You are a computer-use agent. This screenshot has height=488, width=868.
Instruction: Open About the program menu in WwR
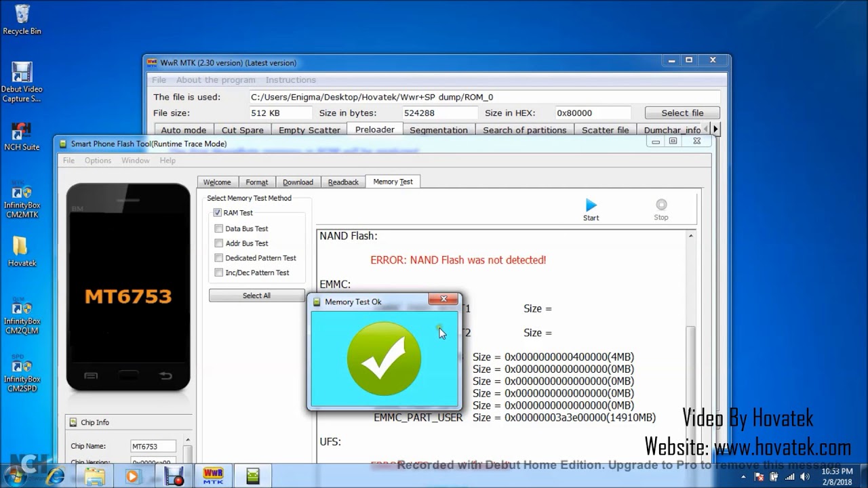216,80
